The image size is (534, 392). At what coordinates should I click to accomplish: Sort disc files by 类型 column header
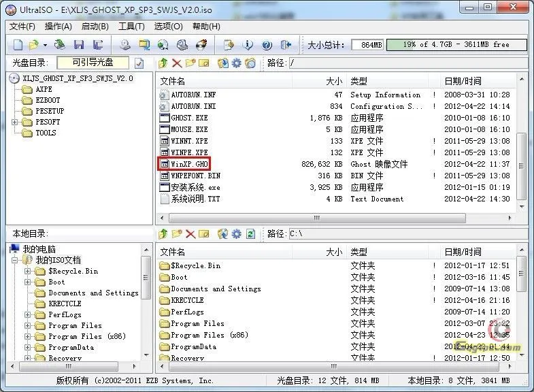387,81
